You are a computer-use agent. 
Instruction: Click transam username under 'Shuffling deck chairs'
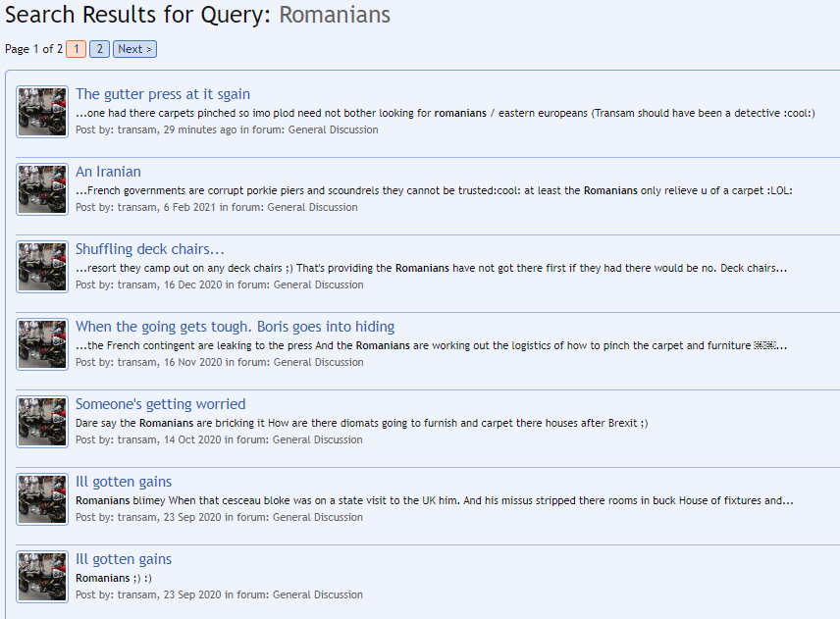[x=137, y=284]
